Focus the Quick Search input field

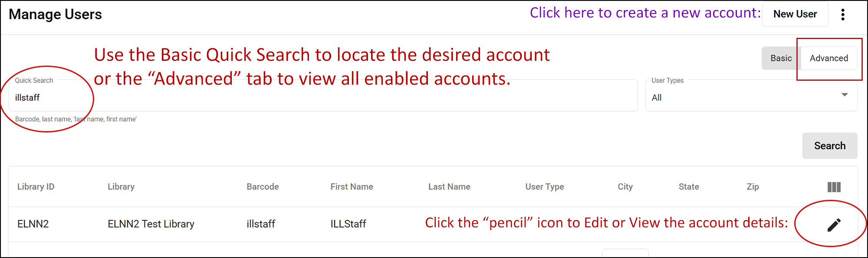[321, 98]
